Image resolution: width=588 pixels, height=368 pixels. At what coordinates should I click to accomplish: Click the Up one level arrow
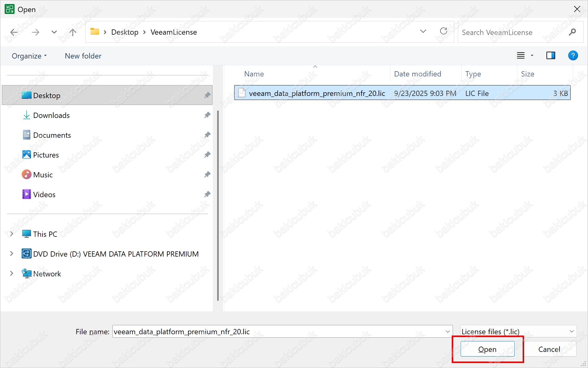(72, 32)
